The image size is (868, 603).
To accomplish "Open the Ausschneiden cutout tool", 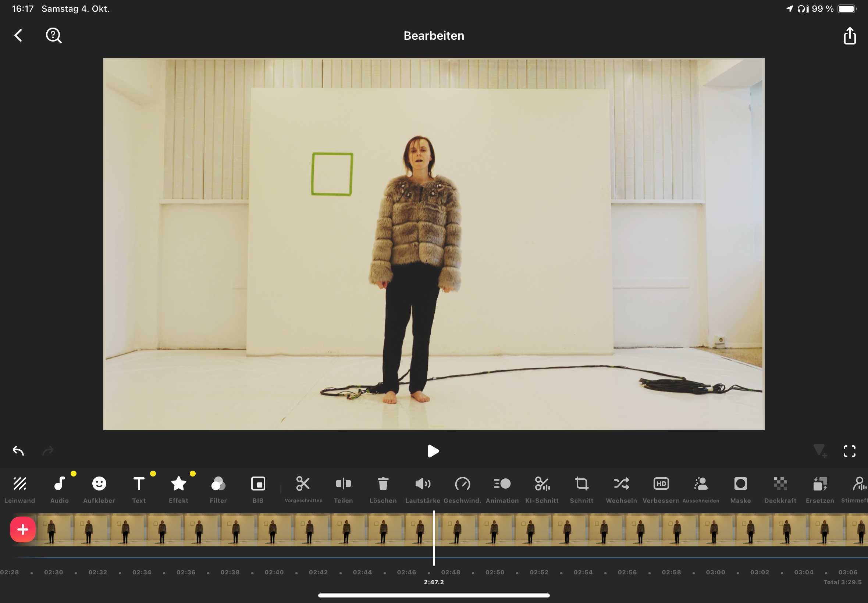I will [x=701, y=490].
